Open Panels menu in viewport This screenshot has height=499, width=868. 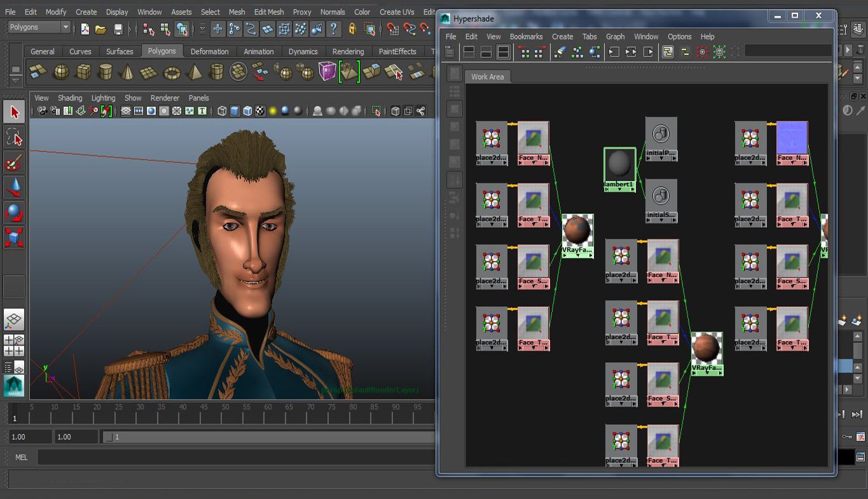coord(198,98)
